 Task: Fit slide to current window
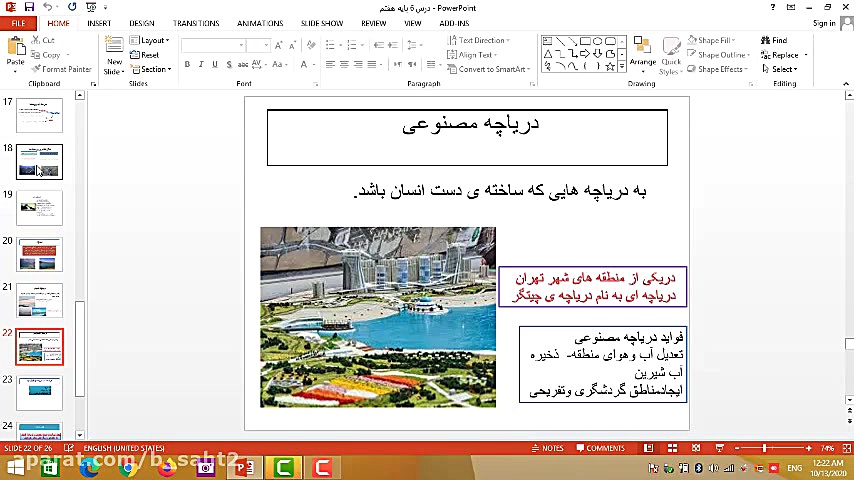pos(846,448)
